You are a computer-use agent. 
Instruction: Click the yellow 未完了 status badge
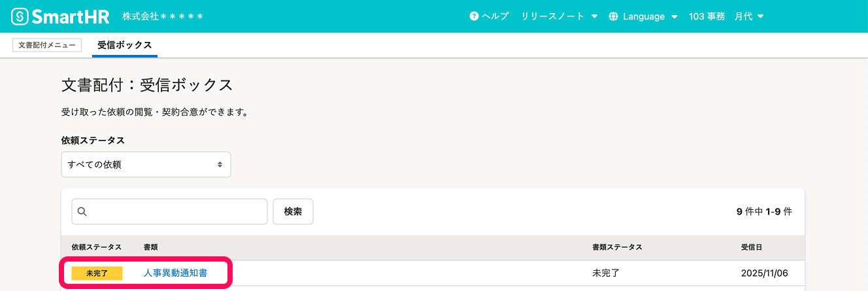click(97, 273)
